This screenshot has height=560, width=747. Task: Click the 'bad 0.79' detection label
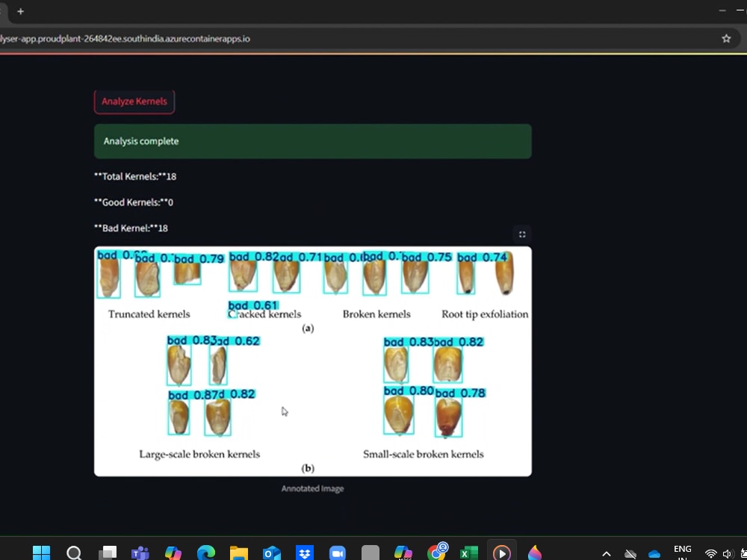tap(199, 259)
